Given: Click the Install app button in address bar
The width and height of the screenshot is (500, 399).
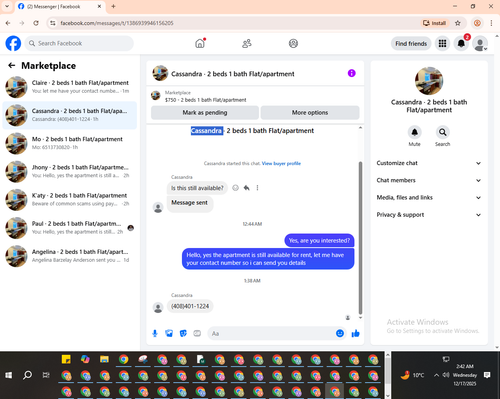Looking at the screenshot, I should 434,23.
